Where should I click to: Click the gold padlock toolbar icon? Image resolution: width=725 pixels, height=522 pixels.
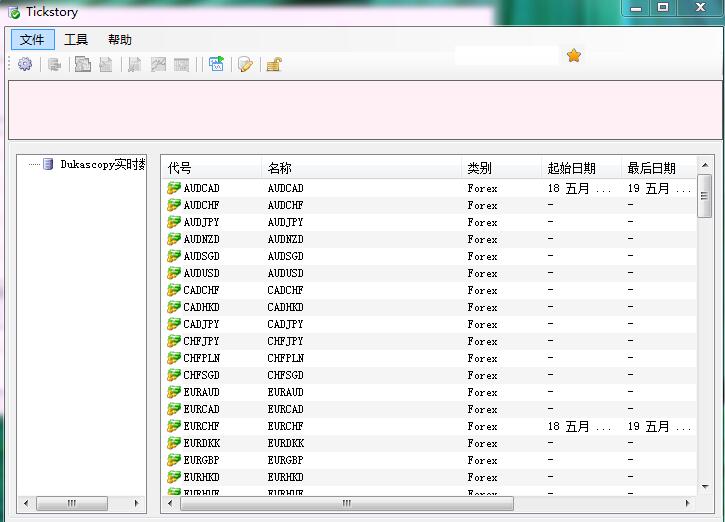(274, 64)
